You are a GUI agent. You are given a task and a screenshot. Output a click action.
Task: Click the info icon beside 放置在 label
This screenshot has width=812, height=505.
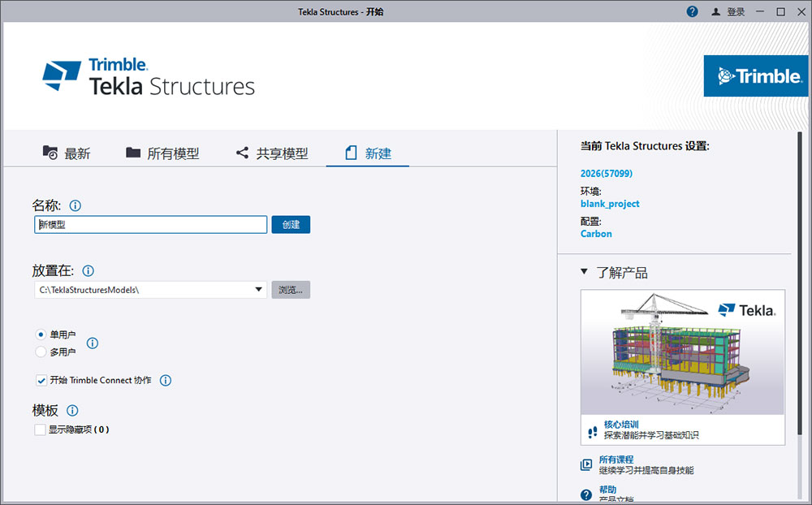[x=88, y=270]
